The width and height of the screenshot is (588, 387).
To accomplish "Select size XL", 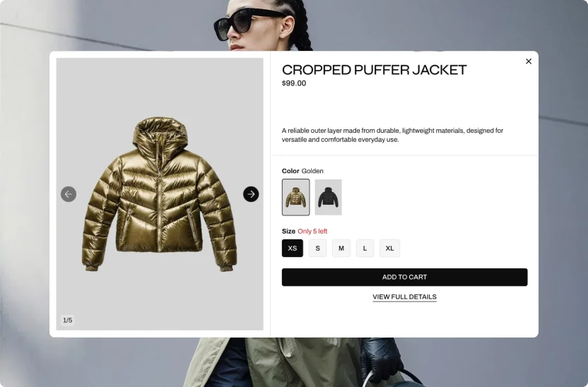I will pyautogui.click(x=389, y=248).
